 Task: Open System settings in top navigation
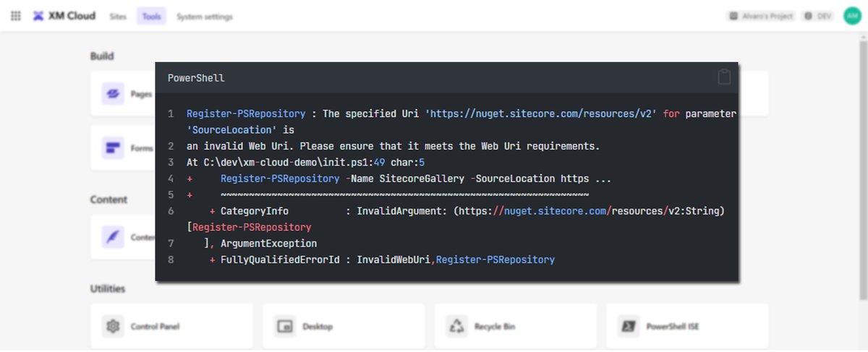point(205,16)
